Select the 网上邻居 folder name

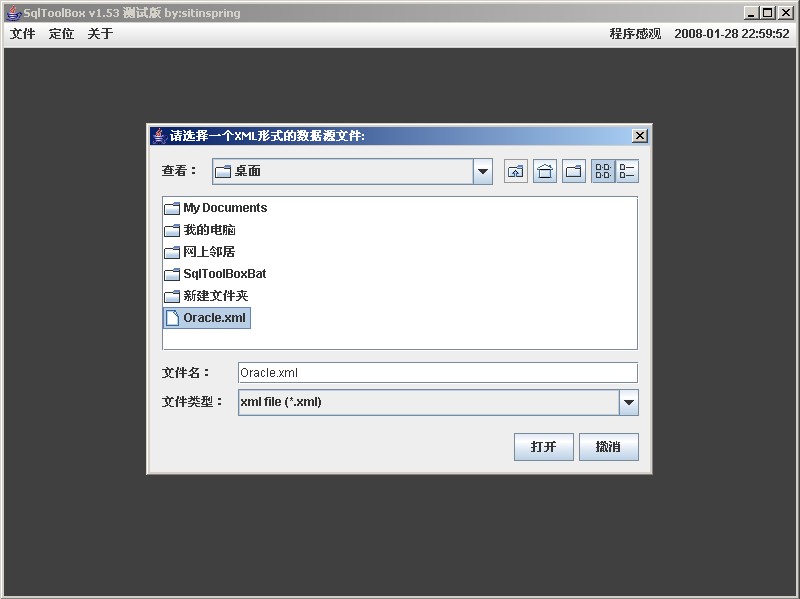pos(209,252)
